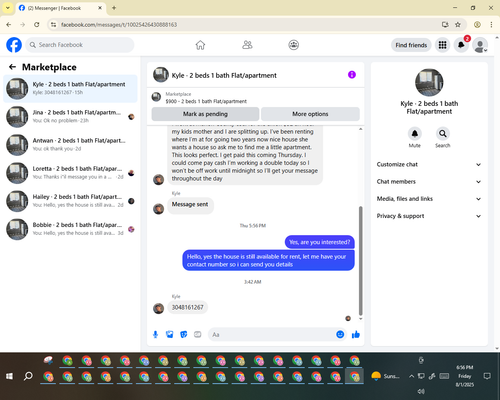Click More options button
The height and width of the screenshot is (400, 500).
[310, 114]
